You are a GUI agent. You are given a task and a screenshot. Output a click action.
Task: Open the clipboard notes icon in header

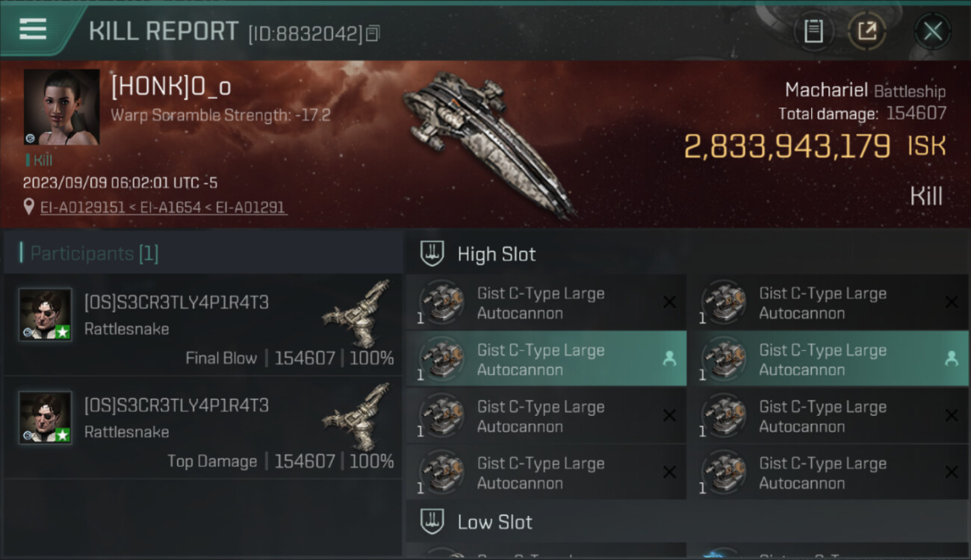(813, 31)
